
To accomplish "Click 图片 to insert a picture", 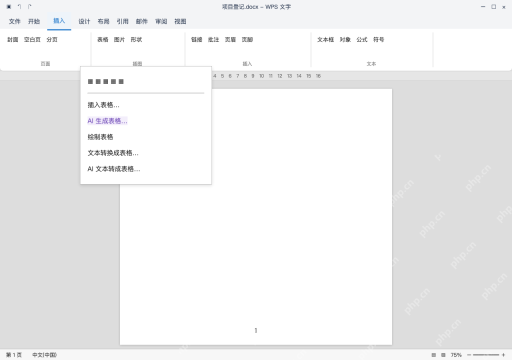I will coord(119,39).
